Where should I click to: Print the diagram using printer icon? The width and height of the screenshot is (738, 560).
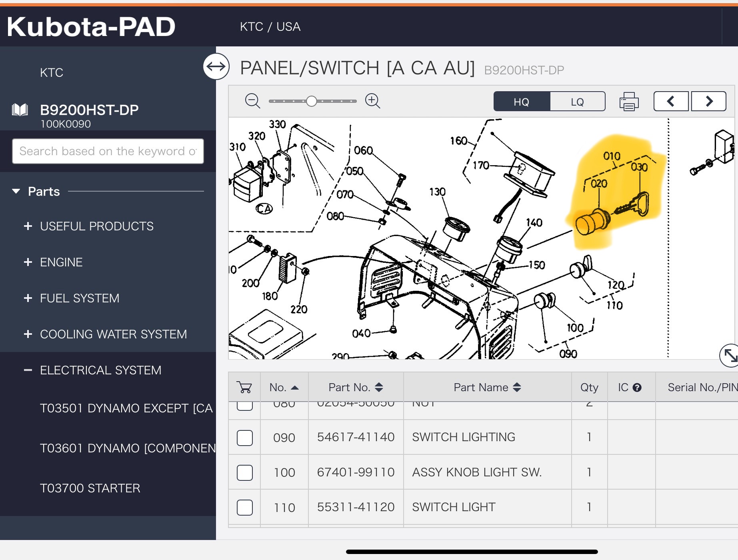point(629,102)
